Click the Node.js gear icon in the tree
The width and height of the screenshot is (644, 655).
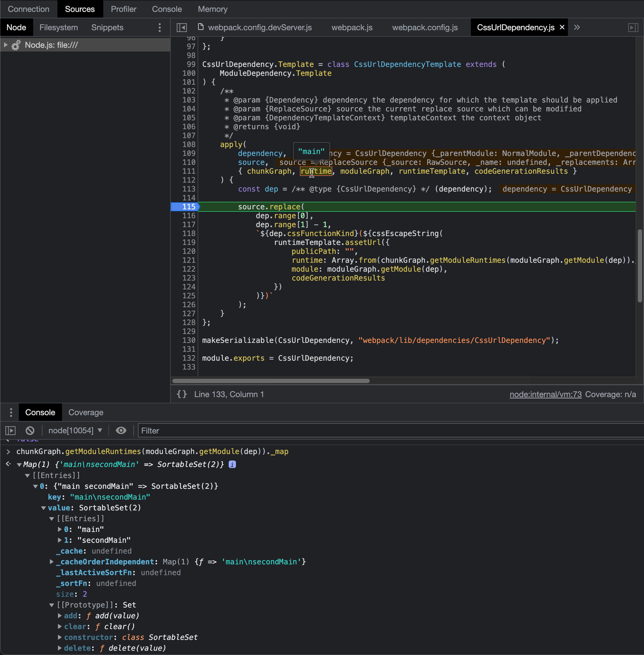(16, 44)
